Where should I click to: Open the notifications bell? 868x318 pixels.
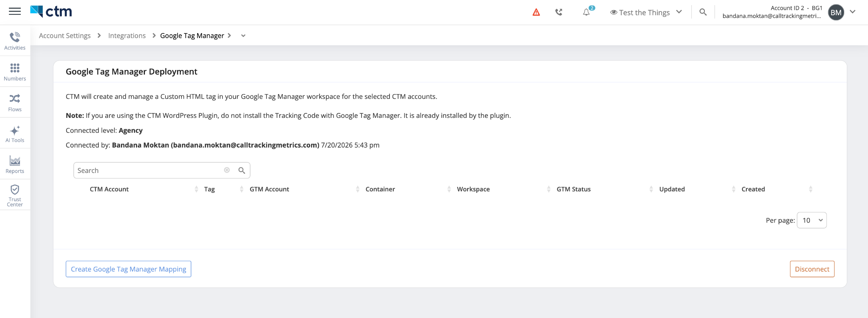(x=587, y=12)
